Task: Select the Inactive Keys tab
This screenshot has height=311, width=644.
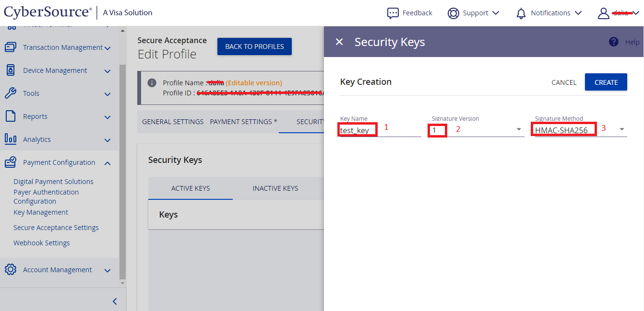Action: [x=275, y=188]
